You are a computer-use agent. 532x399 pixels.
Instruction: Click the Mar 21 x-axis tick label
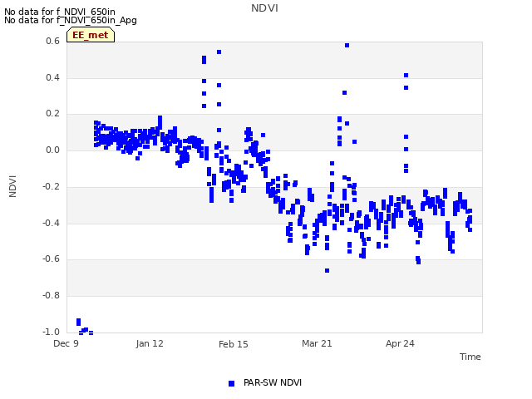(x=317, y=343)
